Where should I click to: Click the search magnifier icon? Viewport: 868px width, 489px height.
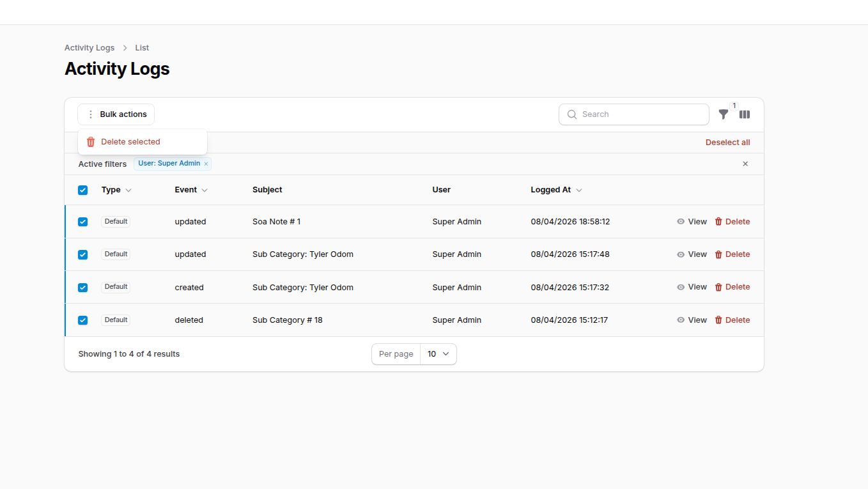point(572,114)
